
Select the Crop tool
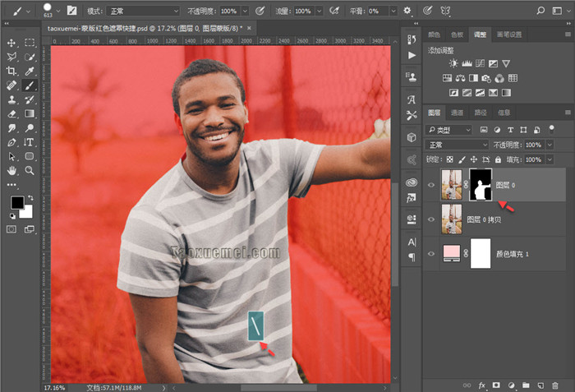(x=11, y=71)
